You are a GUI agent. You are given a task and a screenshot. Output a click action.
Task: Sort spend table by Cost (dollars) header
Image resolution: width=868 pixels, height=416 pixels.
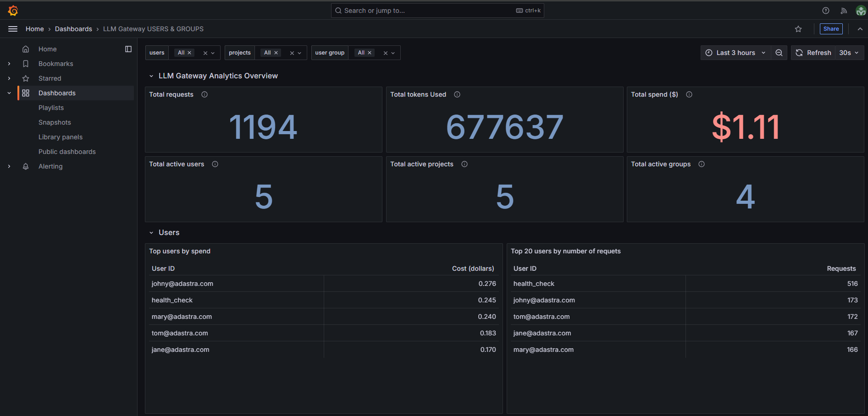(473, 268)
